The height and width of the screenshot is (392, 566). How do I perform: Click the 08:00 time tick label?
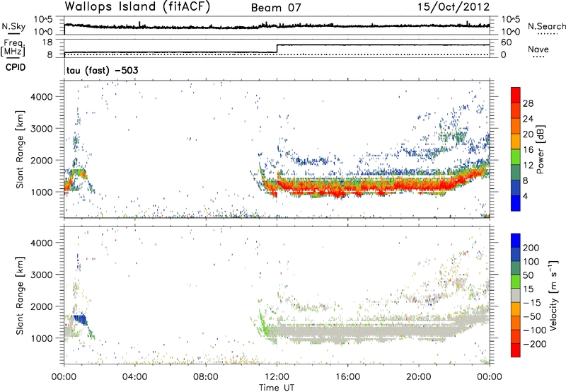click(x=205, y=377)
